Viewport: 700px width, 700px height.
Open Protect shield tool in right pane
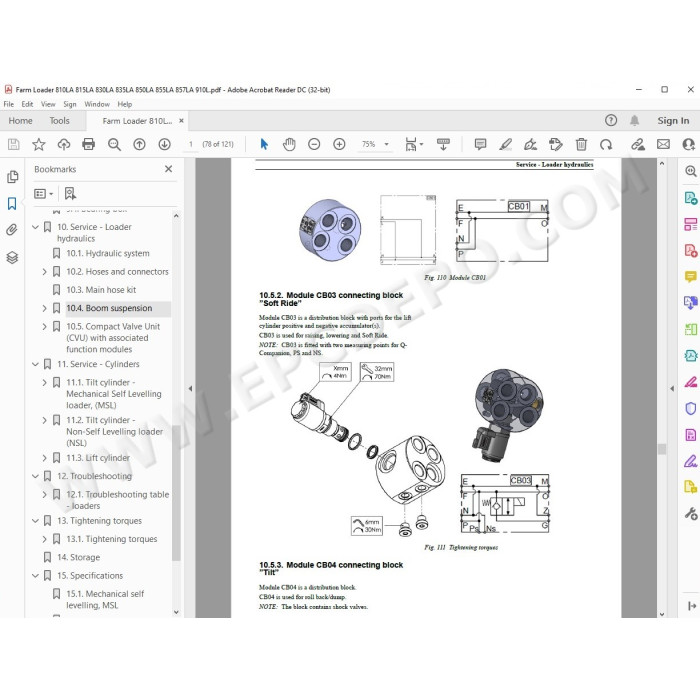click(x=690, y=408)
